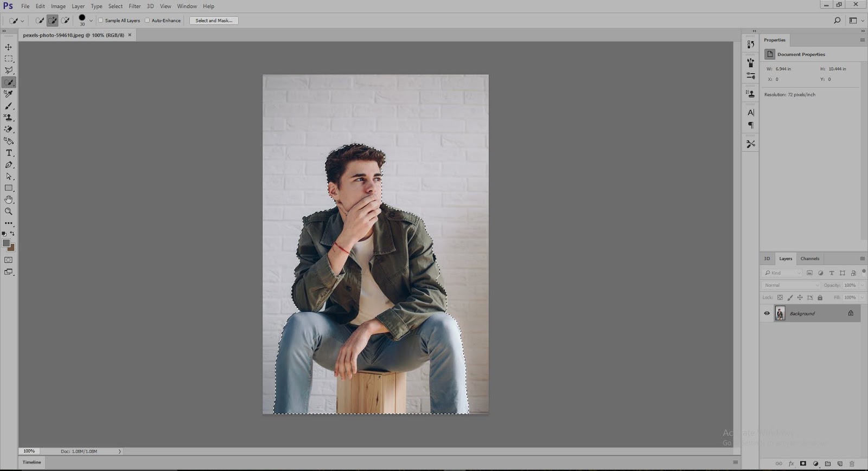
Task: Select the Eraser tool
Action: 9,130
